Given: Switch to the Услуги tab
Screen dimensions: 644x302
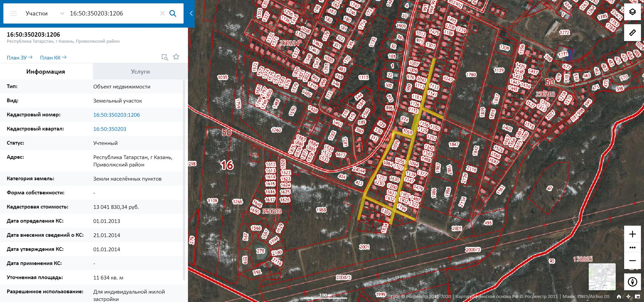Looking at the screenshot, I should (140, 72).
